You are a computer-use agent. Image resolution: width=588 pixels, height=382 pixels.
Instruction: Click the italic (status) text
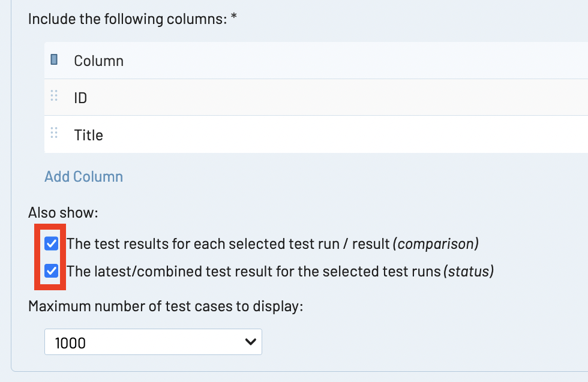[468, 271]
